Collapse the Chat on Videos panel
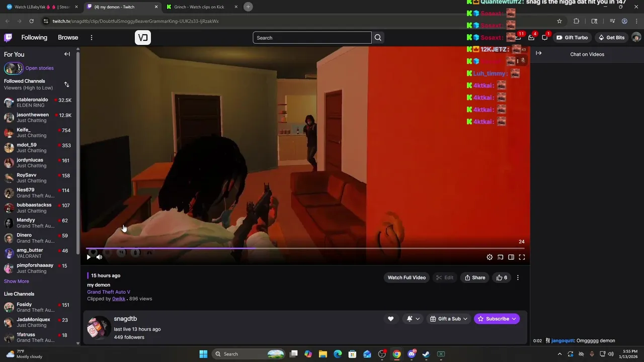This screenshot has width=644, height=362. pyautogui.click(x=538, y=53)
